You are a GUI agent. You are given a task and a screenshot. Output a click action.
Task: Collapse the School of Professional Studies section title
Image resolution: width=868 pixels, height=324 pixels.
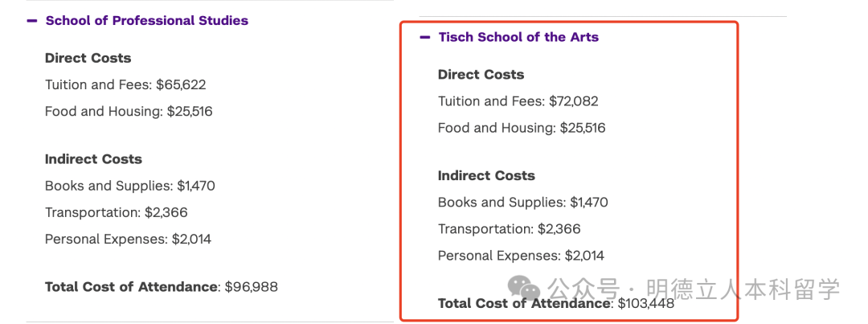(147, 21)
